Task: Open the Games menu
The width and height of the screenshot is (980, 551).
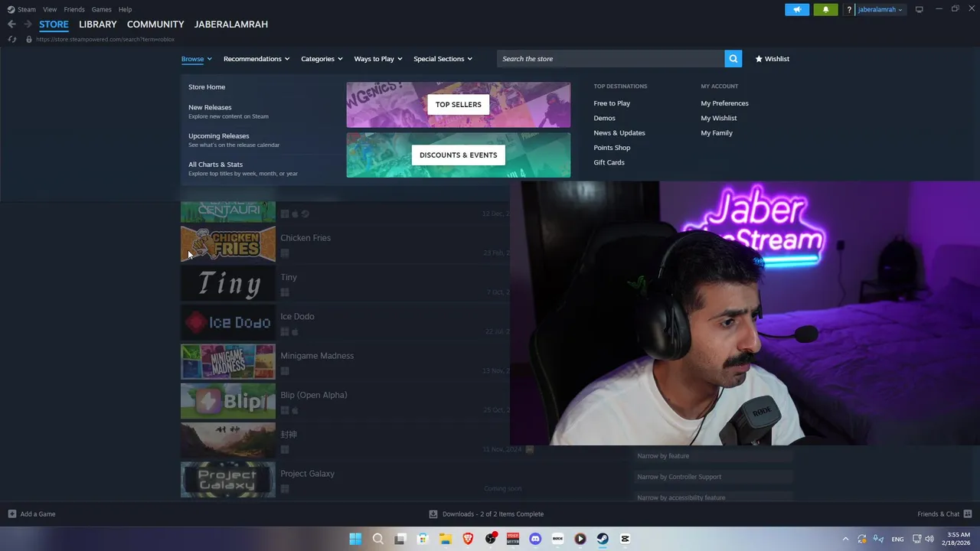Action: [x=101, y=9]
